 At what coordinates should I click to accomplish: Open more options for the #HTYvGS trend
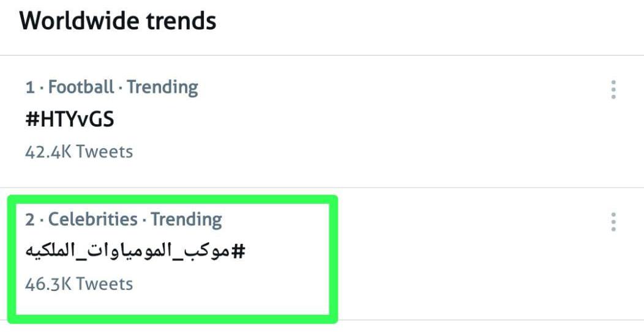coord(613,90)
